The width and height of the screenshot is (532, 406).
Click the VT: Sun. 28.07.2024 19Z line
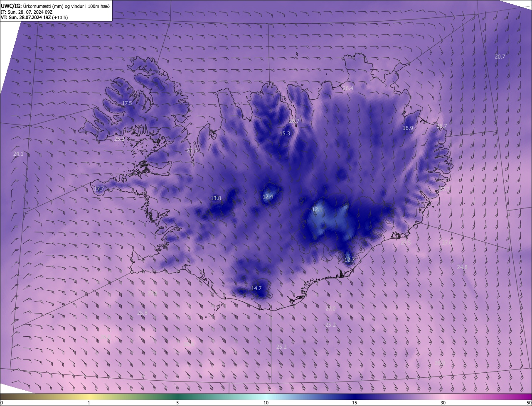point(34,17)
